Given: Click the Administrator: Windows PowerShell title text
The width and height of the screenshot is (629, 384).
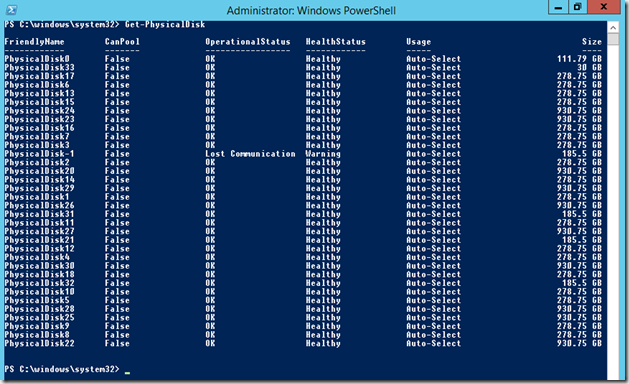Looking at the screenshot, I should 311,10.
